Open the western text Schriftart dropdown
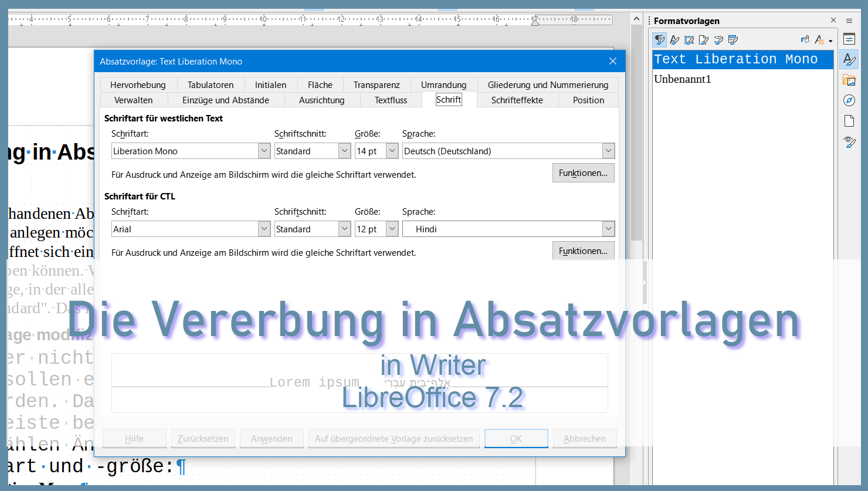Image resolution: width=868 pixels, height=491 pixels. pyautogui.click(x=263, y=151)
